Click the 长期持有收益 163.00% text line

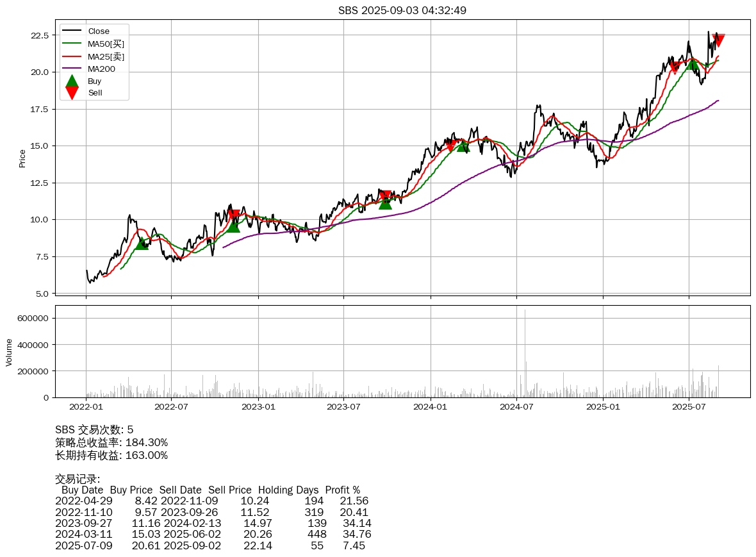click(x=111, y=455)
